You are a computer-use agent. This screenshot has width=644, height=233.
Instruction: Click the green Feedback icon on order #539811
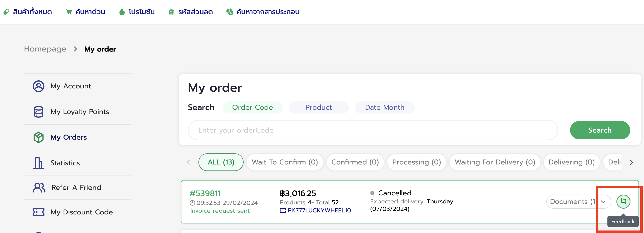(623, 202)
